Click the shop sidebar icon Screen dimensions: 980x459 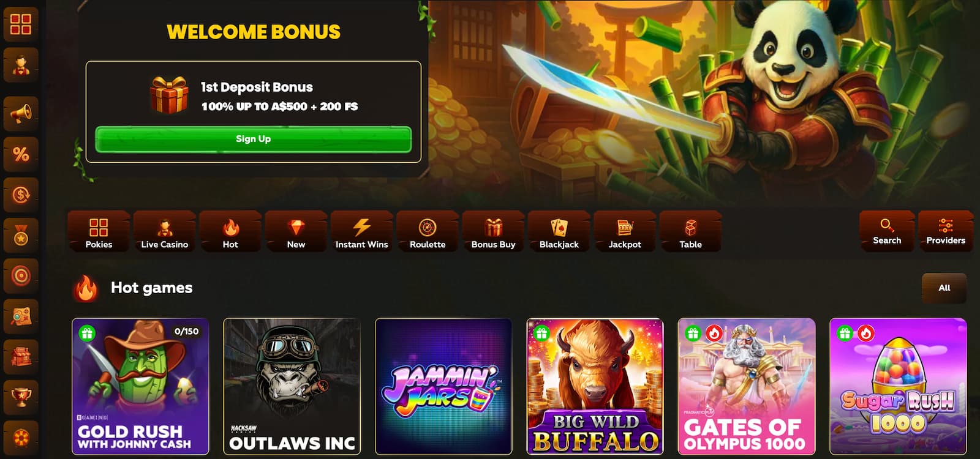[21, 357]
